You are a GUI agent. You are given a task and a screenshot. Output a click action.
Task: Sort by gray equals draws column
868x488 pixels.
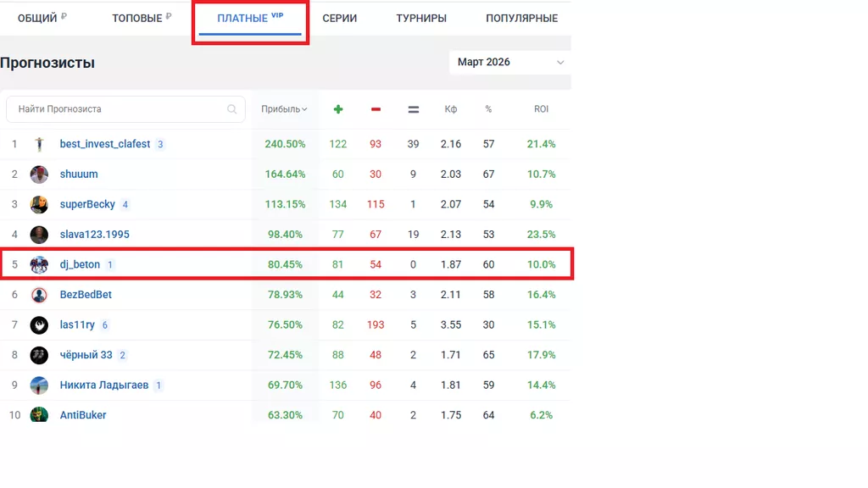click(x=414, y=109)
